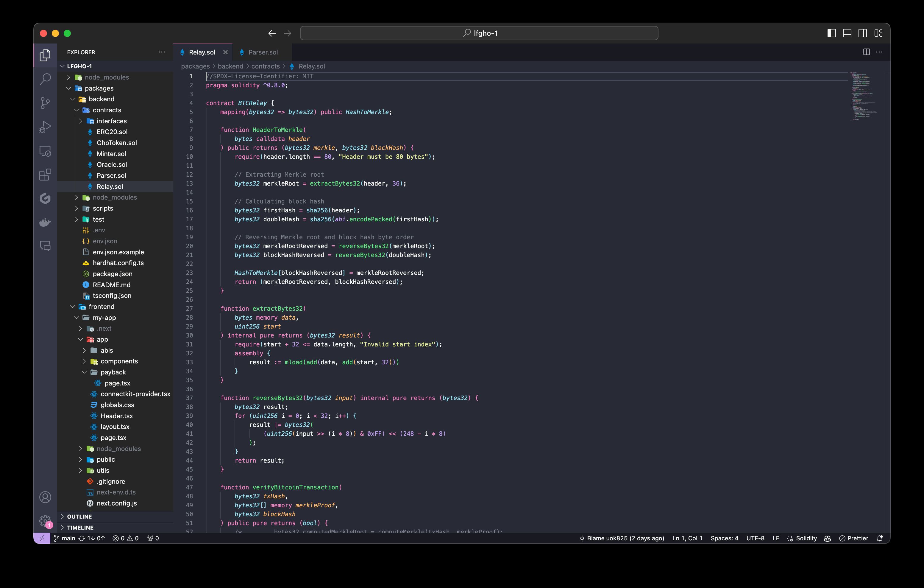This screenshot has height=588, width=924.
Task: Click the remote window indicator in status bar
Action: 42,539
